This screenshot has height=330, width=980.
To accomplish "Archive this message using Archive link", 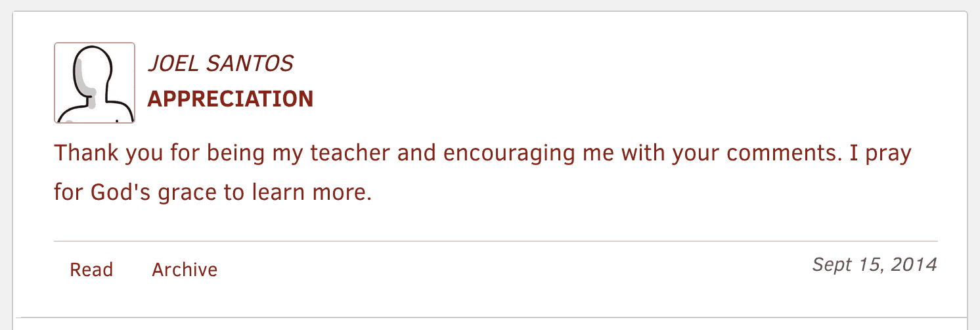I will point(185,270).
